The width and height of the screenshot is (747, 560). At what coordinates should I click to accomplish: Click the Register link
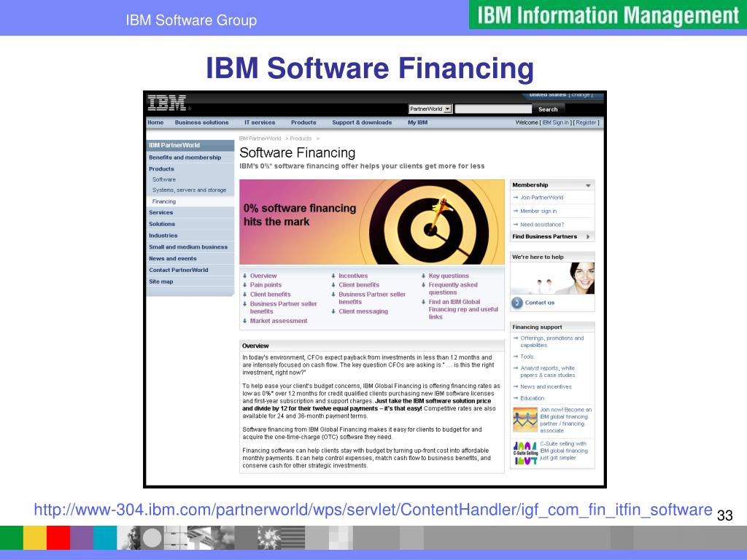pos(586,122)
